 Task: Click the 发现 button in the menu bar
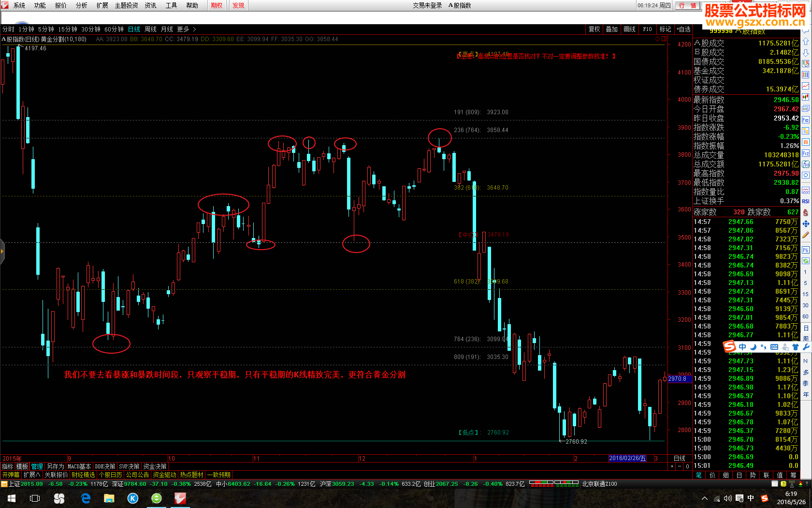pyautogui.click(x=238, y=5)
